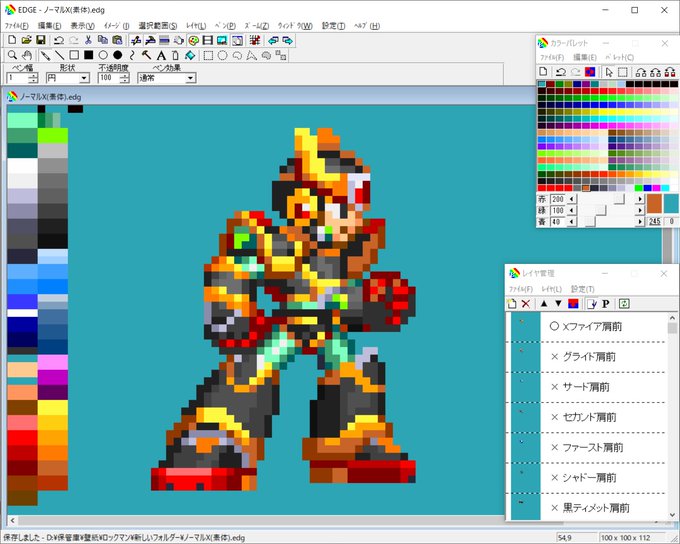Move layer up with triangle icon
Screen dimensions: 680x544
pyautogui.click(x=544, y=304)
